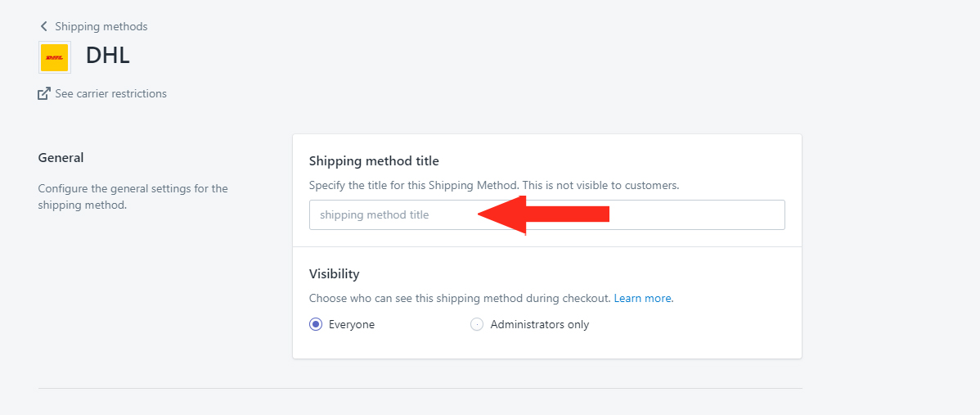Image resolution: width=980 pixels, height=415 pixels.
Task: Click the red arrow annotation
Action: pyautogui.click(x=543, y=214)
